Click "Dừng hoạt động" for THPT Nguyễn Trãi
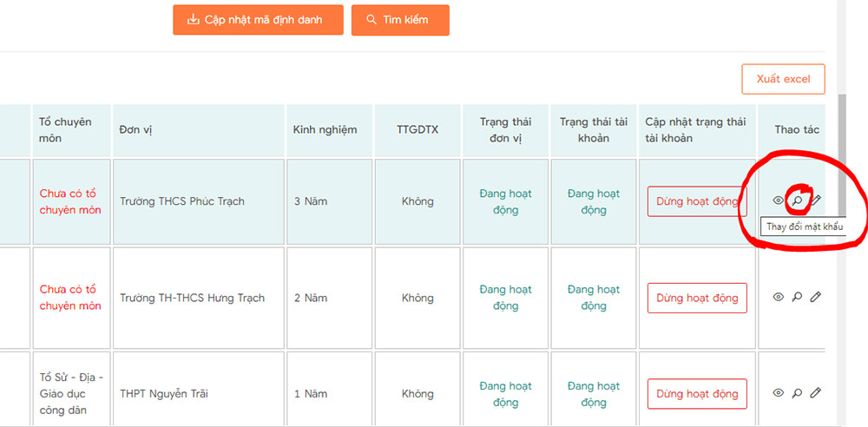This screenshot has height=427, width=868. tap(697, 394)
